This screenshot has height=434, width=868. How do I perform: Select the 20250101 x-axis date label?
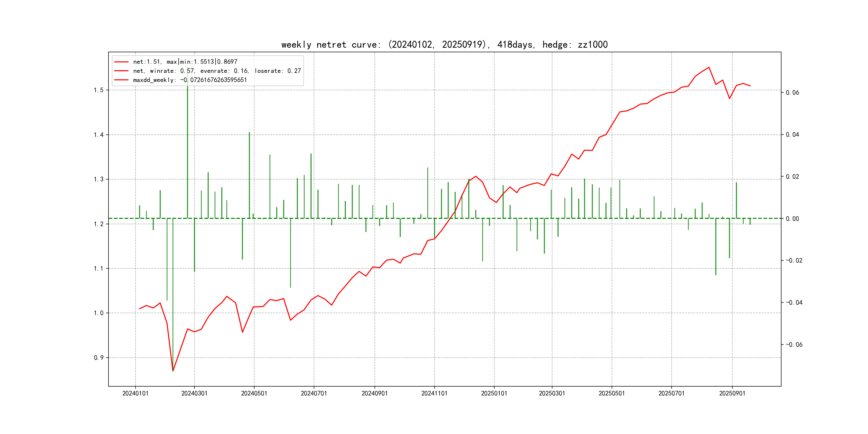point(494,393)
